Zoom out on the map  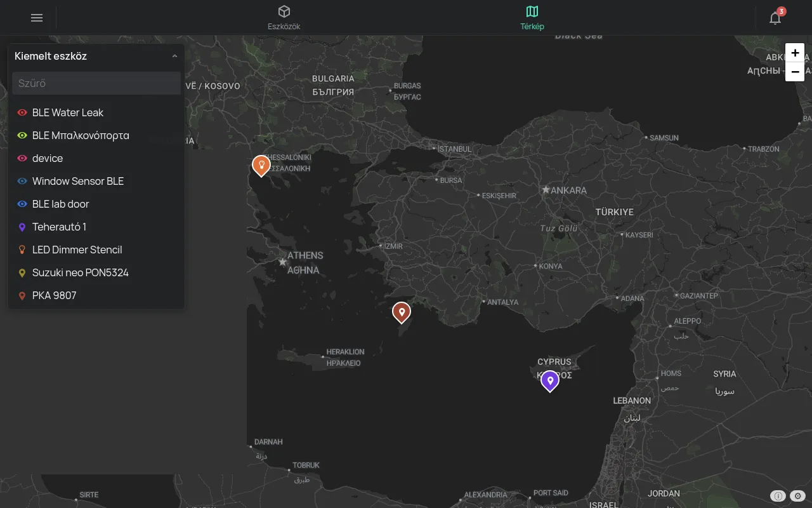pyautogui.click(x=795, y=72)
